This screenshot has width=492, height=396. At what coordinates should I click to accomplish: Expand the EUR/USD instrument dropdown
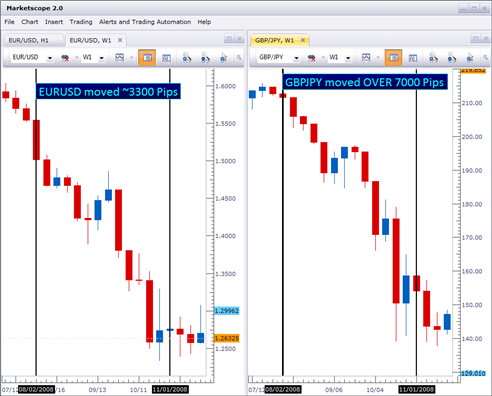pyautogui.click(x=50, y=58)
